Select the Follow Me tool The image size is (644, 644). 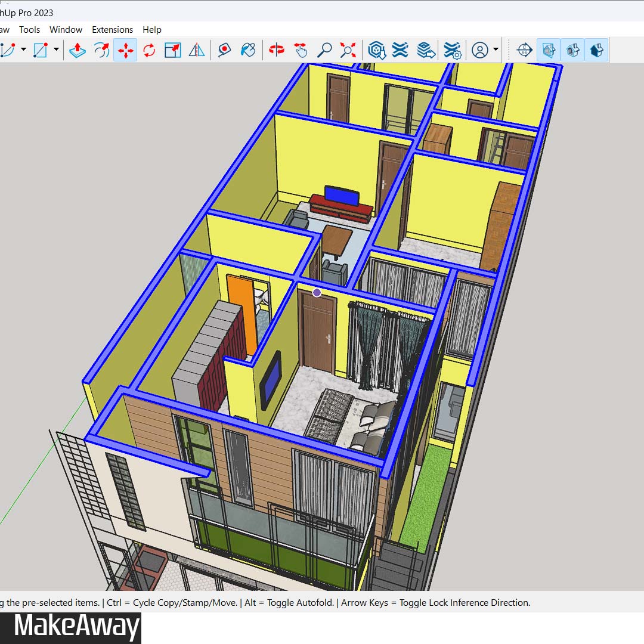click(102, 50)
